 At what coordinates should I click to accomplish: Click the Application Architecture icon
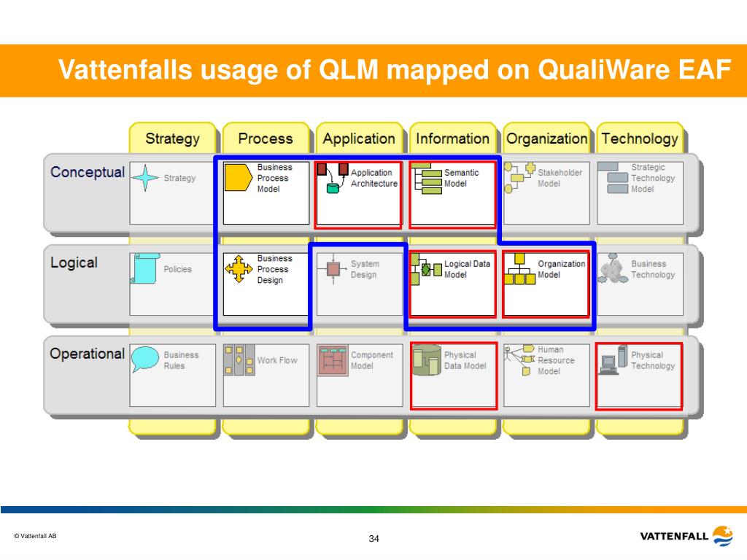[x=333, y=178]
